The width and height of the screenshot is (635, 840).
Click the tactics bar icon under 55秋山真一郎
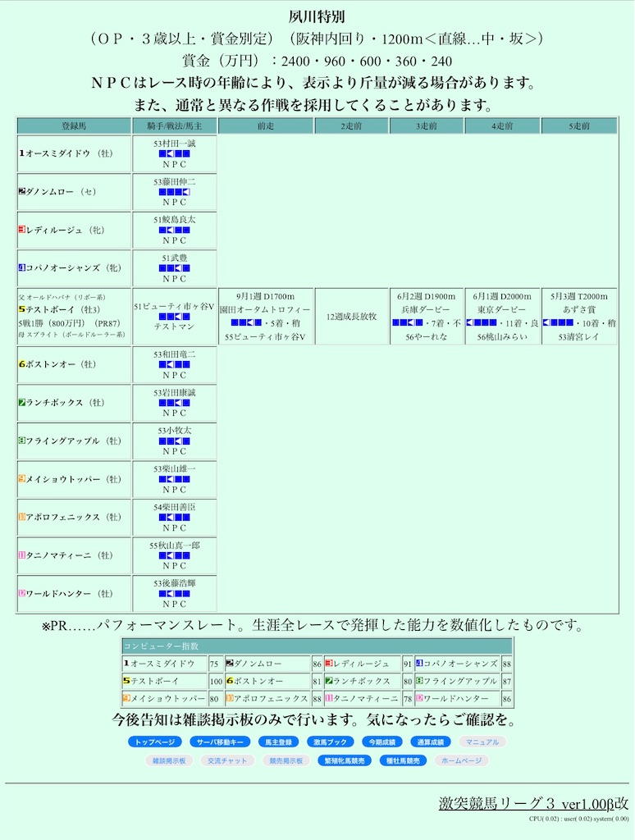174,555
